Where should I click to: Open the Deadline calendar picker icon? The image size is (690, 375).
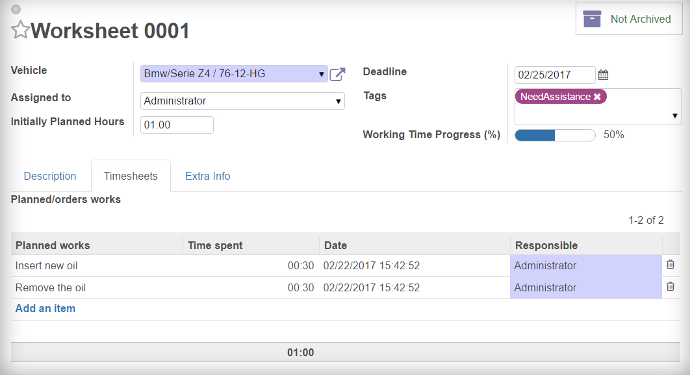[x=603, y=75]
